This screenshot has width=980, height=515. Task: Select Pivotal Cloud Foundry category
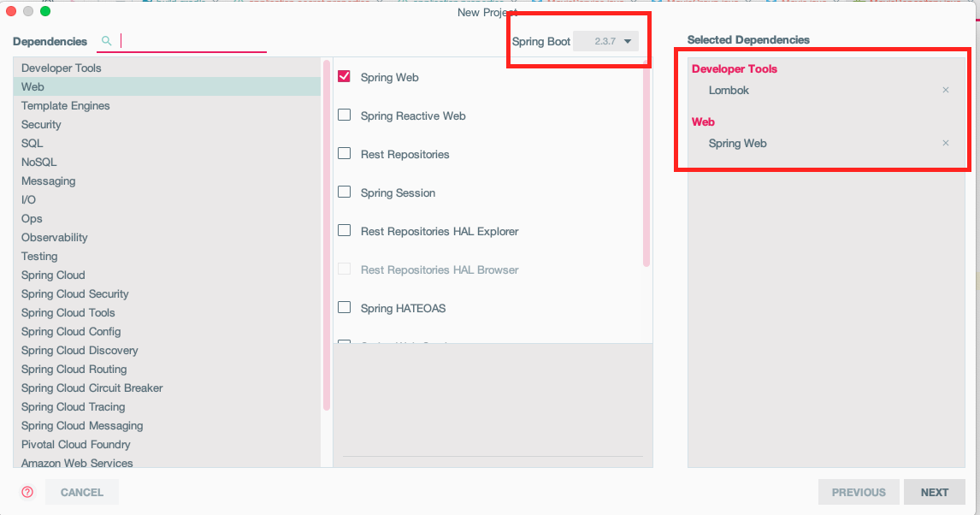click(x=167, y=444)
